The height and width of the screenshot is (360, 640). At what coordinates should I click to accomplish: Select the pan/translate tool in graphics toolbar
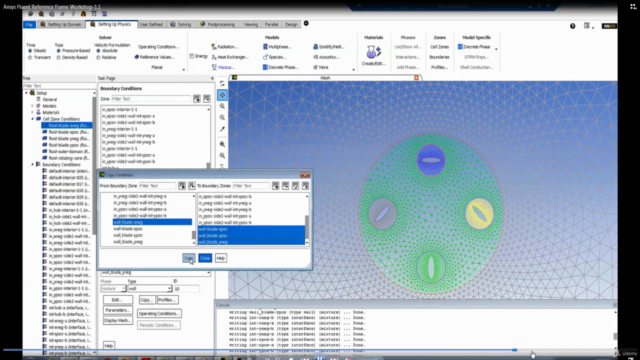coord(222,95)
